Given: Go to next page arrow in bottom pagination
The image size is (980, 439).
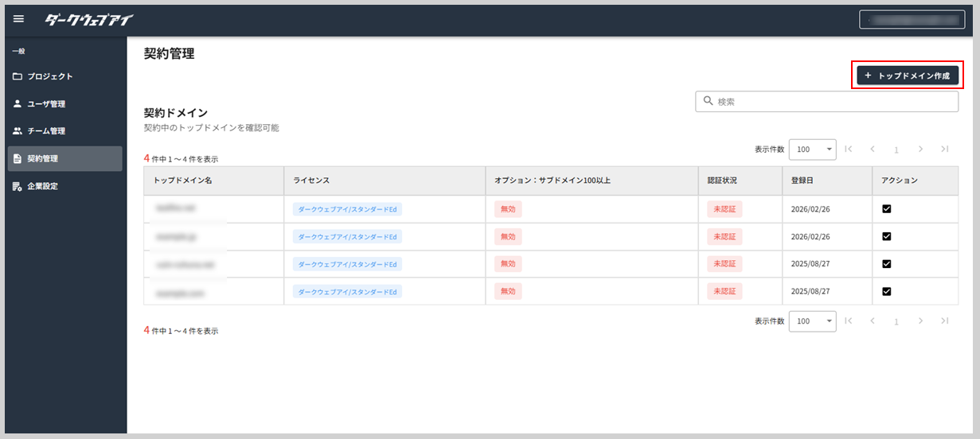Looking at the screenshot, I should click(920, 321).
